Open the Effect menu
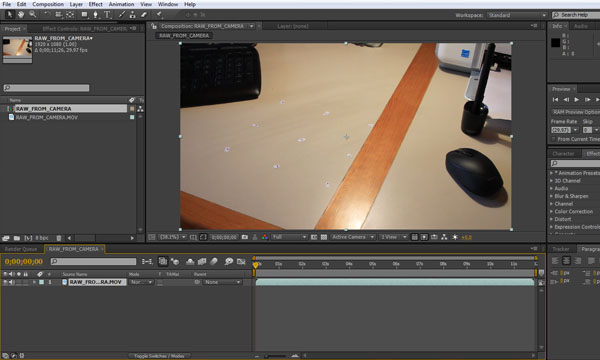This screenshot has width=600, height=360. (95, 4)
